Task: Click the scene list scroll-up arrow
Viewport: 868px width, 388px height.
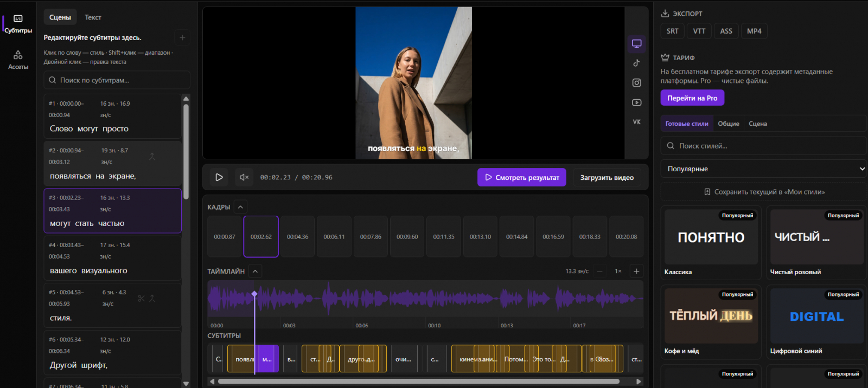Action: click(x=186, y=99)
